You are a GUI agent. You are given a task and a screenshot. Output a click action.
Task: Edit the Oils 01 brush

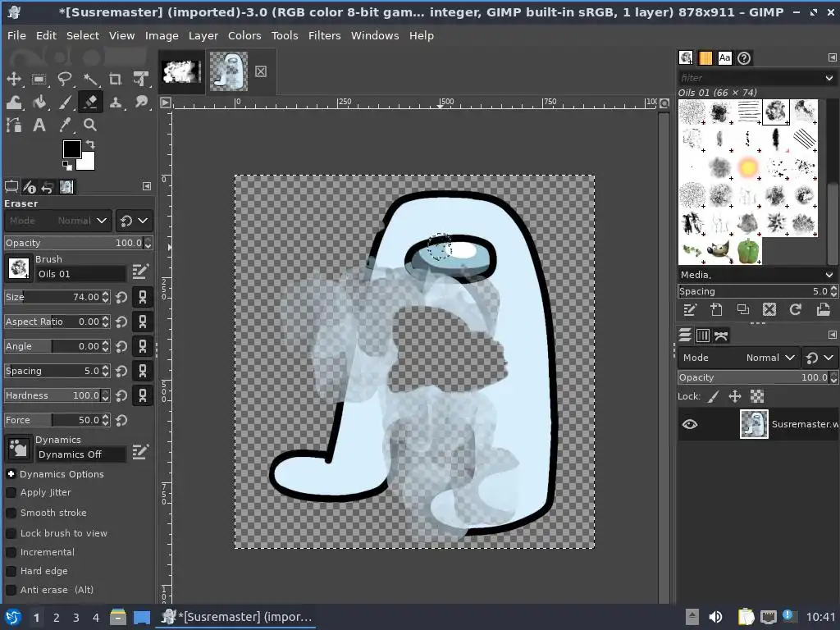pyautogui.click(x=140, y=272)
